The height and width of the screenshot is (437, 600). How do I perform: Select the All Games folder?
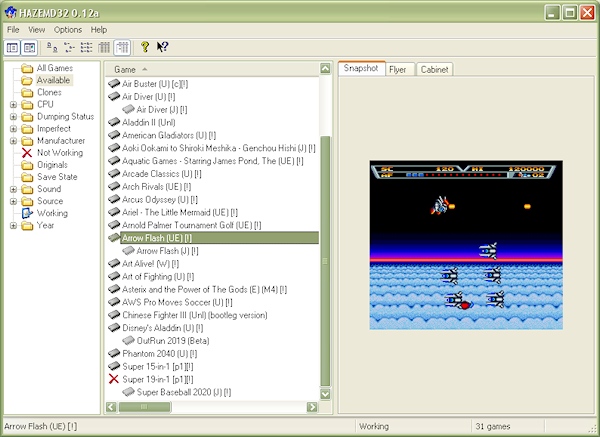(x=54, y=68)
